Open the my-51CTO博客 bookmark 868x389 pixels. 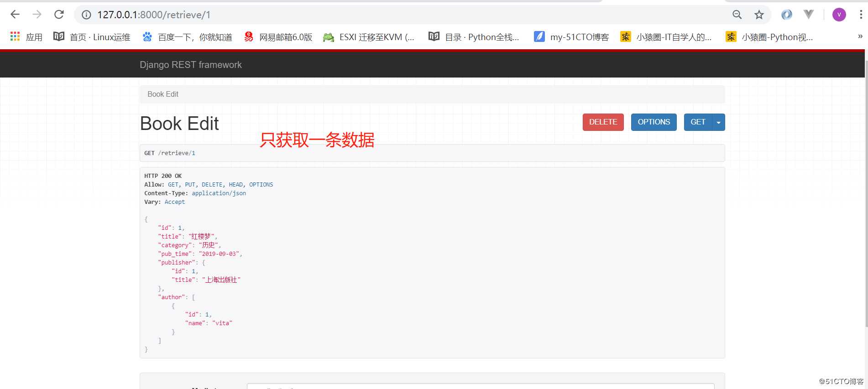(571, 37)
